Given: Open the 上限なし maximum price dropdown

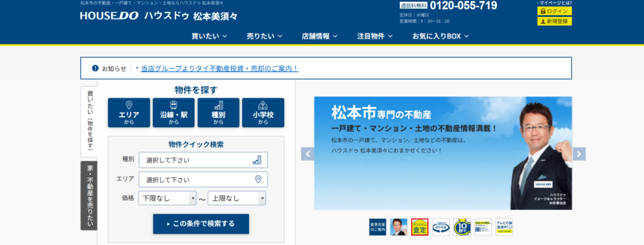Looking at the screenshot, I should click(x=236, y=198).
